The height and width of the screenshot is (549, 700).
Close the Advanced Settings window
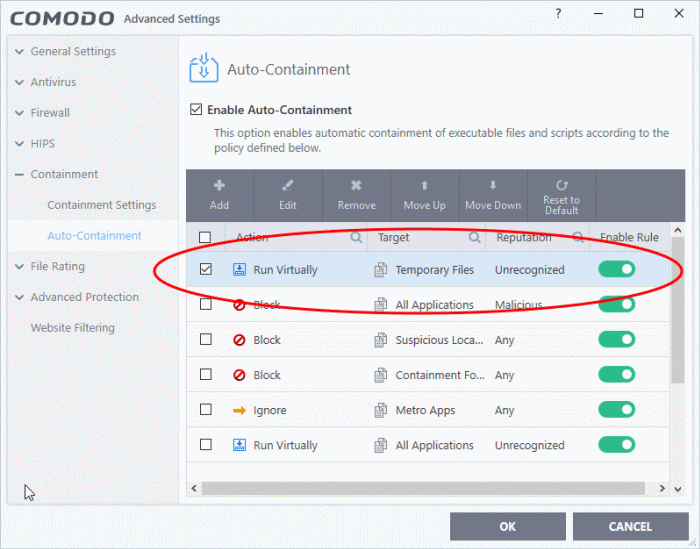(x=679, y=13)
